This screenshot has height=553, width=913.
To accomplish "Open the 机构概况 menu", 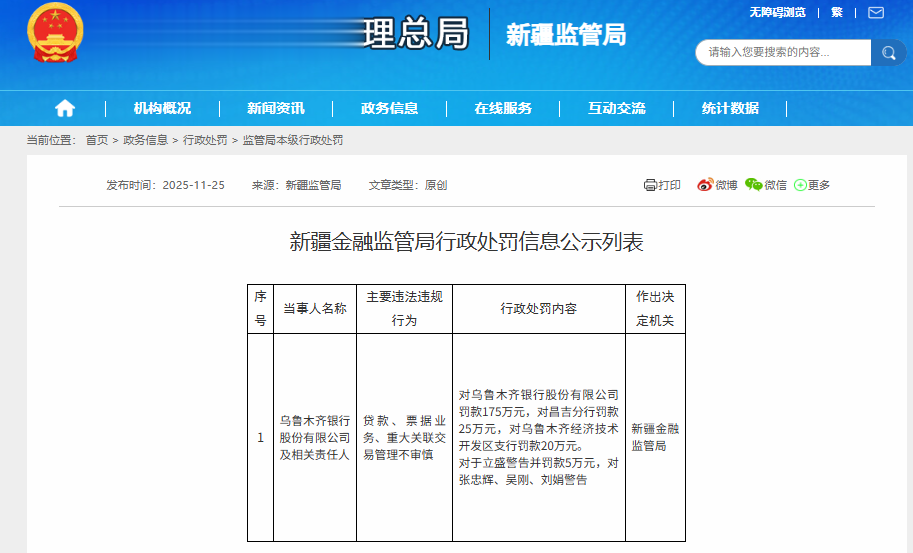I will 162,108.
